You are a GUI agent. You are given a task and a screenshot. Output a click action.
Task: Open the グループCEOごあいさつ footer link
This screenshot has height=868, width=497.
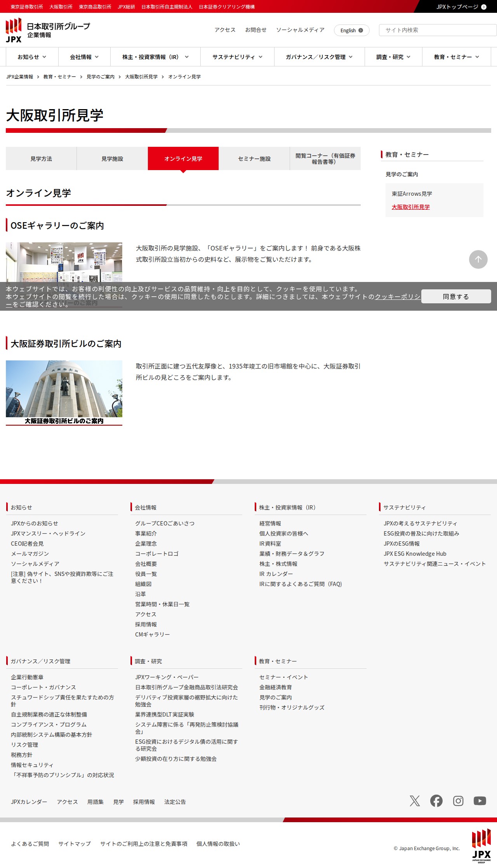pyautogui.click(x=165, y=524)
